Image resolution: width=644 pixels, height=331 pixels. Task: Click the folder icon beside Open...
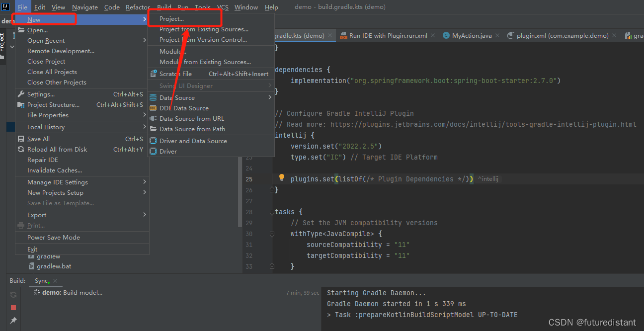point(21,30)
